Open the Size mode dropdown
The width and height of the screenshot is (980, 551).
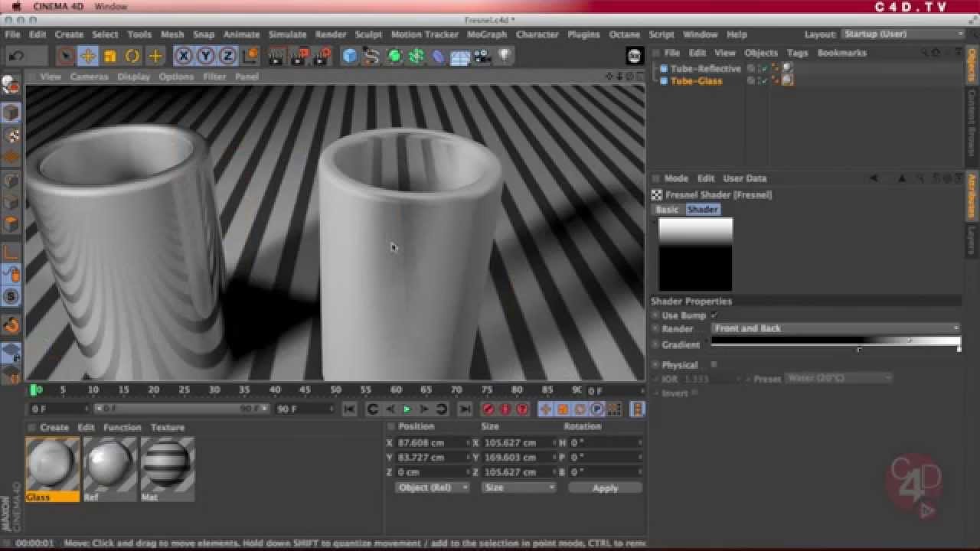pyautogui.click(x=518, y=487)
